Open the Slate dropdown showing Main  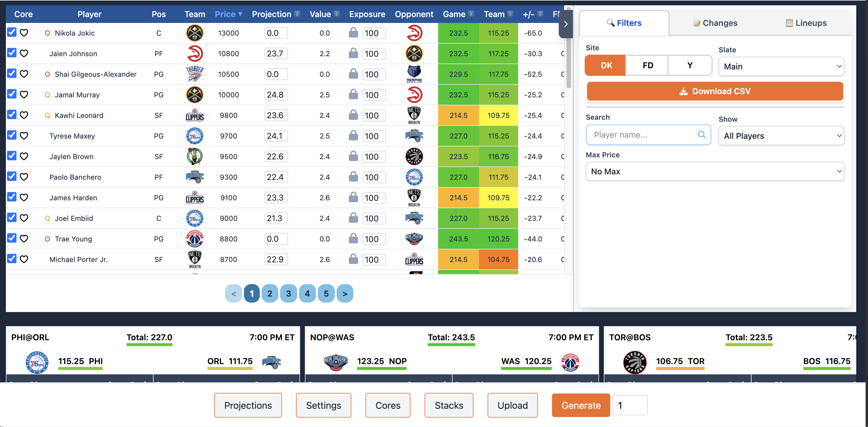[781, 66]
